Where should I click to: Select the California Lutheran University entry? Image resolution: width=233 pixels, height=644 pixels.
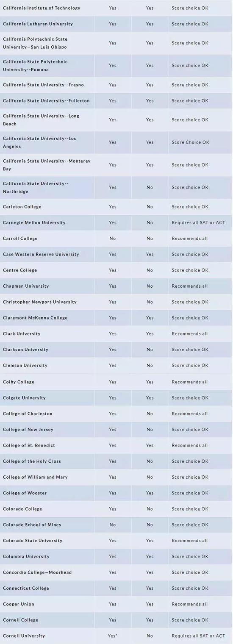pyautogui.click(x=38, y=24)
